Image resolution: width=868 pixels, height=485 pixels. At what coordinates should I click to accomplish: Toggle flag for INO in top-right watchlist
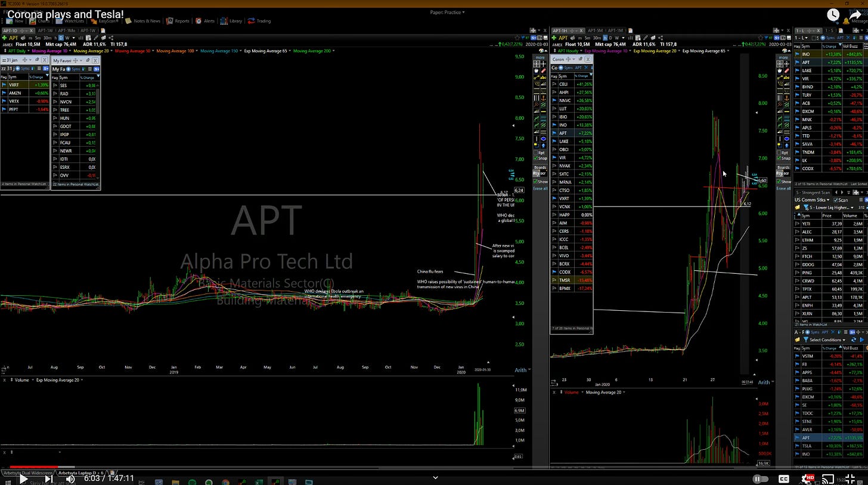798,54
